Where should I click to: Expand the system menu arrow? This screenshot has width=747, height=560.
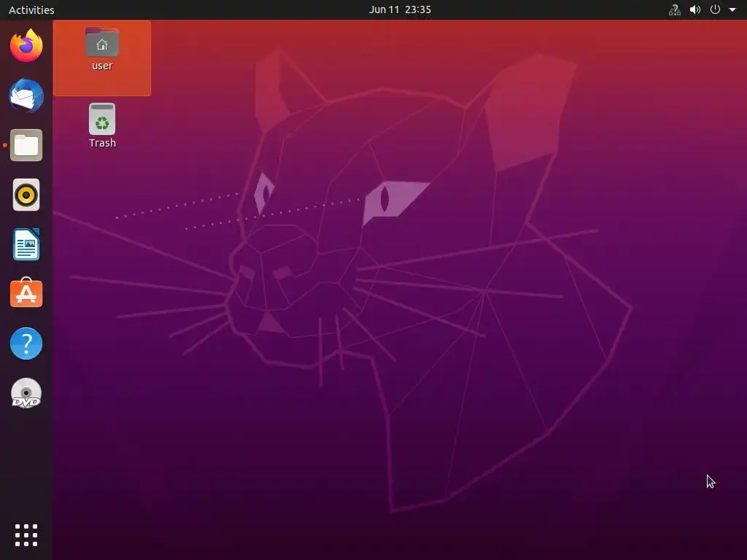(x=732, y=9)
